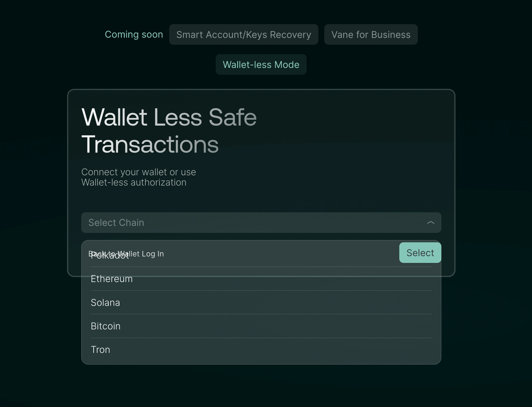Image resolution: width=532 pixels, height=407 pixels.
Task: Click the Wallet-less authorization text line
Action: point(134,182)
